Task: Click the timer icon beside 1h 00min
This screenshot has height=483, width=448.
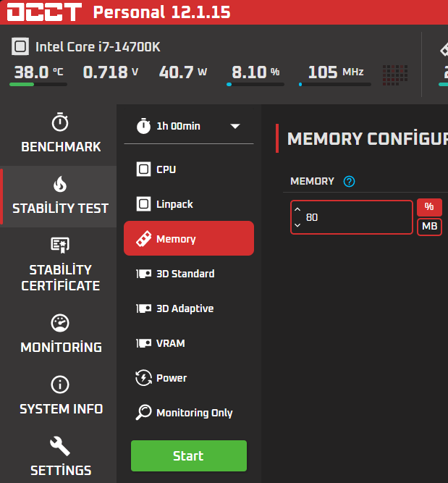Action: click(143, 126)
